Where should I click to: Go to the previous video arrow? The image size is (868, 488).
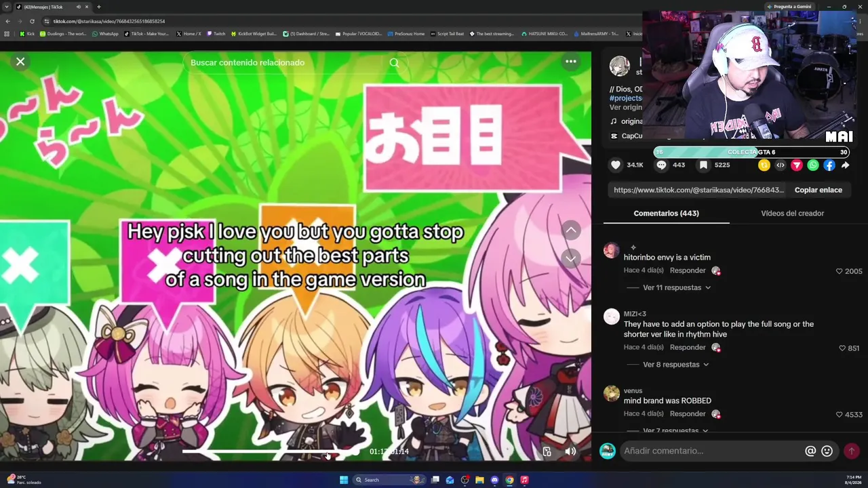(571, 230)
